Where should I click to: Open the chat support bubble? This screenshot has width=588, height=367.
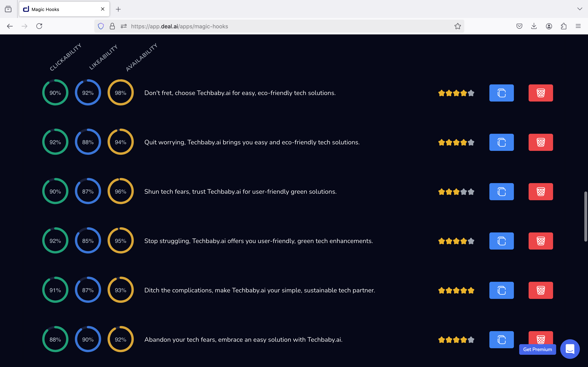(x=570, y=349)
